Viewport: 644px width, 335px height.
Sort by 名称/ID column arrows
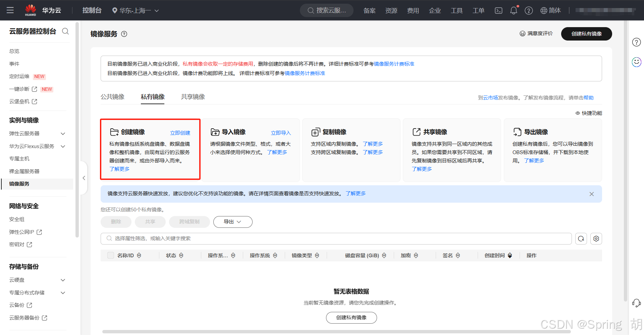tap(139, 255)
